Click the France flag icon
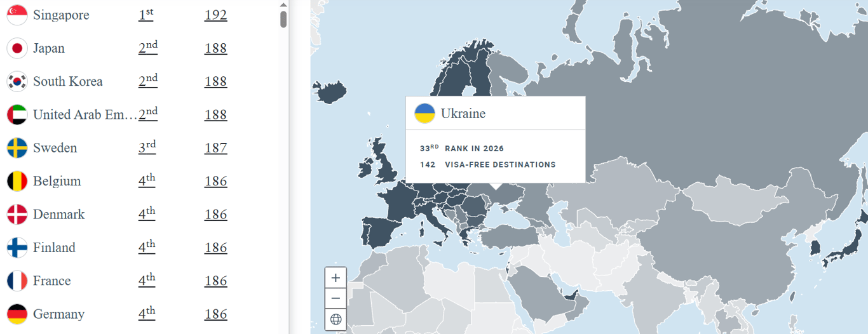The width and height of the screenshot is (868, 334). click(17, 281)
